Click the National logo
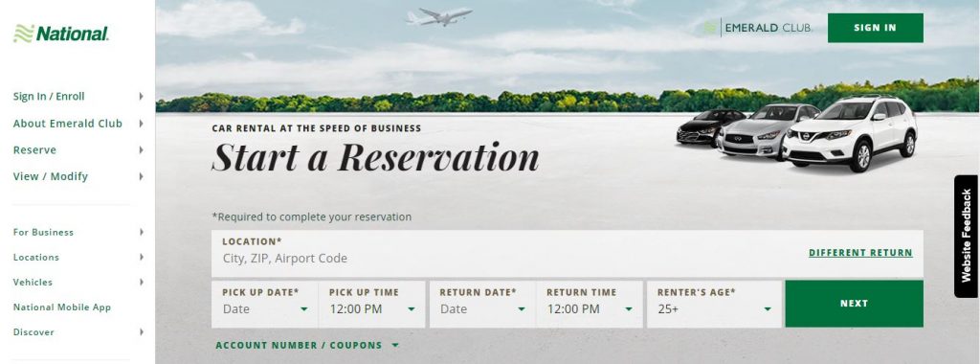980x364 pixels. (x=60, y=34)
